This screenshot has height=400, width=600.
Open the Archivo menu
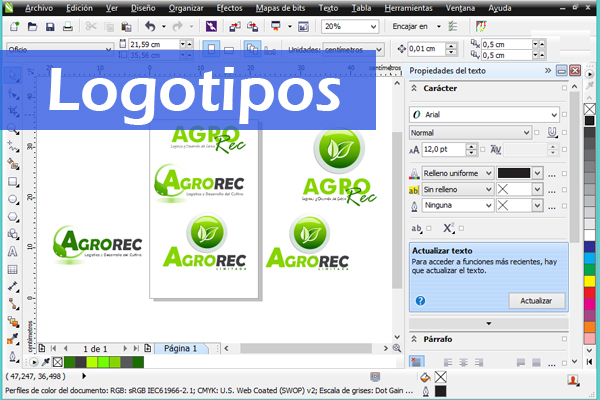pyautogui.click(x=39, y=8)
